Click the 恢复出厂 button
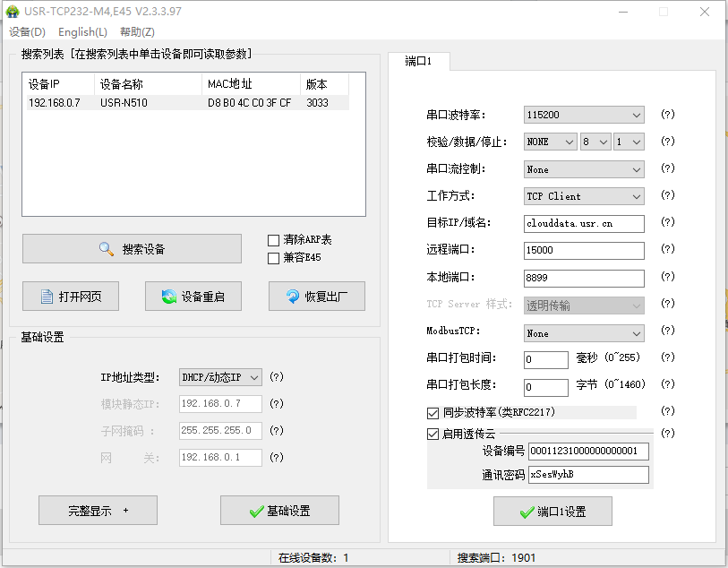Image resolution: width=728 pixels, height=568 pixels. click(x=317, y=296)
